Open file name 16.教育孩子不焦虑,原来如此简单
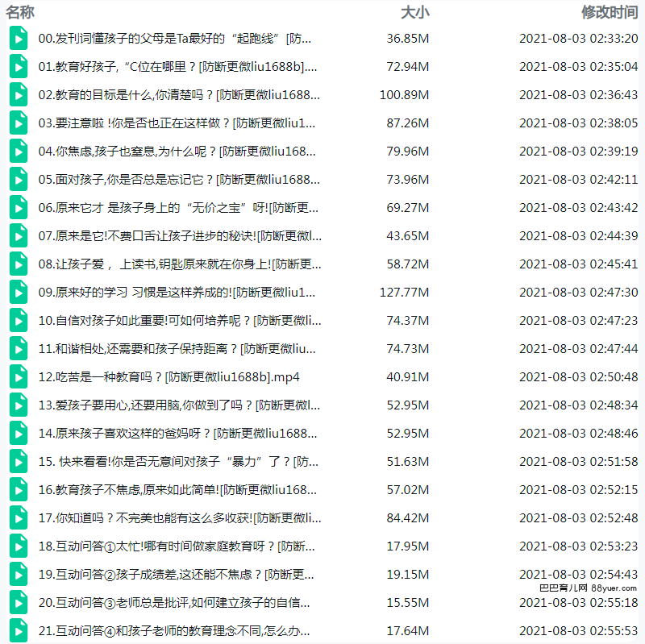The image size is (645, 644). [x=177, y=490]
